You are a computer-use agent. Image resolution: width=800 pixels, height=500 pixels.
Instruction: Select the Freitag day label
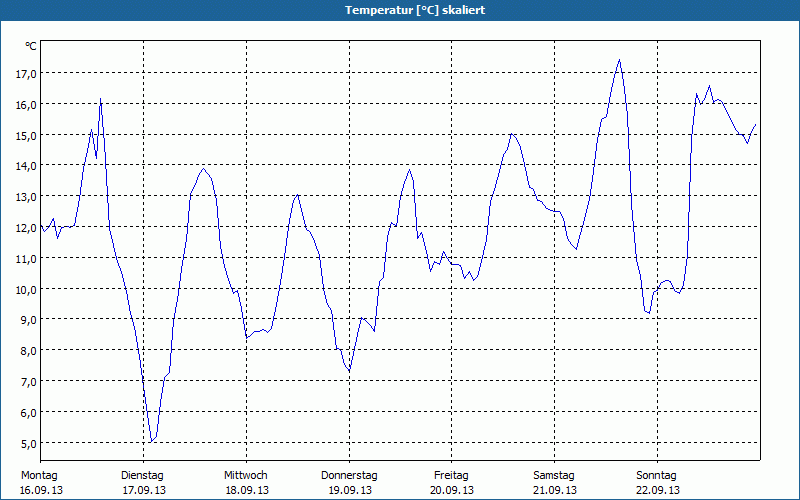452,475
